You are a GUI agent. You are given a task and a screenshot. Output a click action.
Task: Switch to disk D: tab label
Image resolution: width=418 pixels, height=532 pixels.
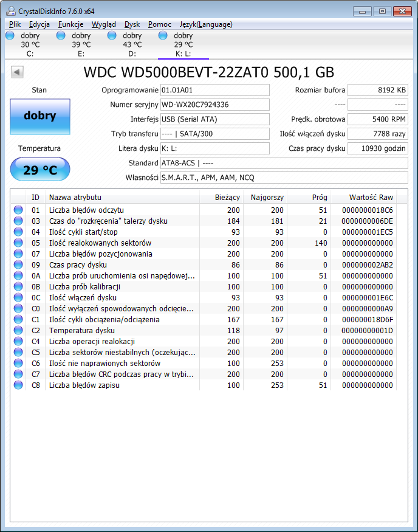(132, 54)
